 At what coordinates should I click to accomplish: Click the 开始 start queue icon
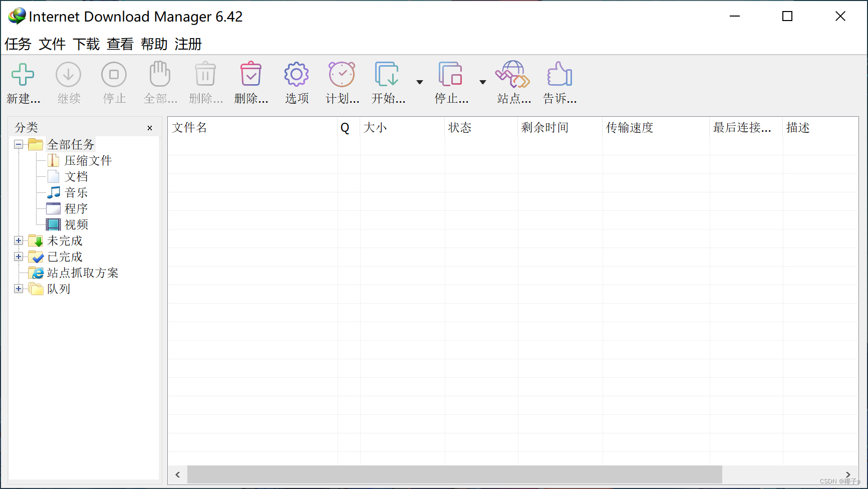point(387,74)
